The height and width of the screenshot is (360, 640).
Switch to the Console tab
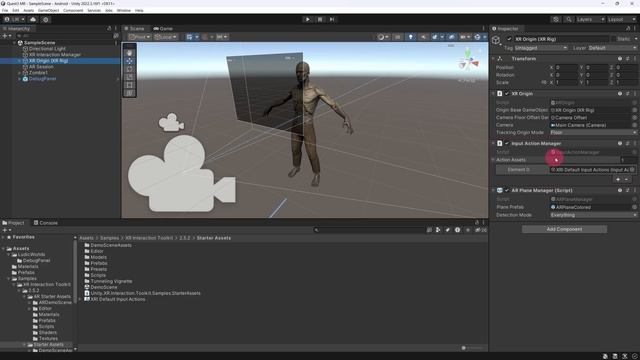coord(46,223)
